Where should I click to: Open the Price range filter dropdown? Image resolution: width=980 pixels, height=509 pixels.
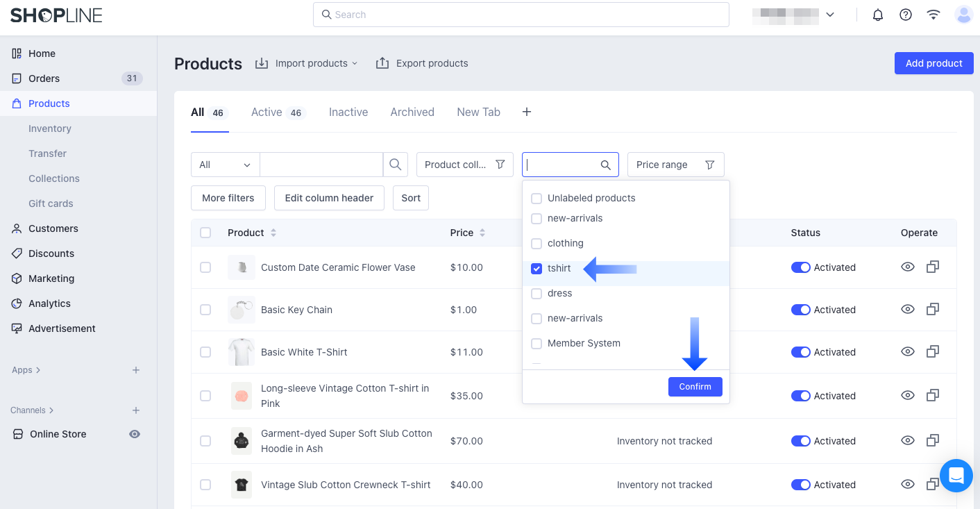click(675, 165)
